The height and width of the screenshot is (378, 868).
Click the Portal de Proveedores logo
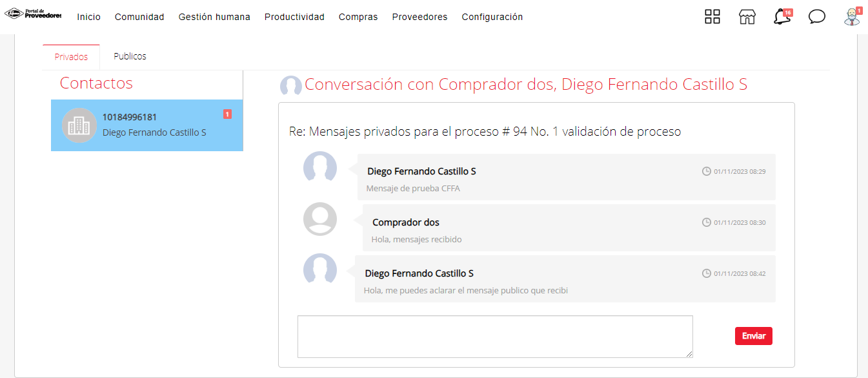[x=33, y=14]
